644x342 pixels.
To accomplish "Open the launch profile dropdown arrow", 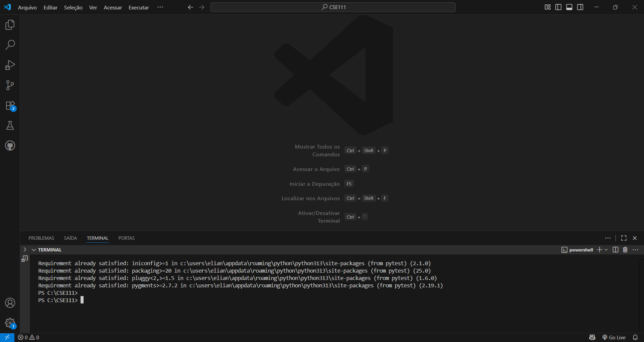I will (x=606, y=250).
